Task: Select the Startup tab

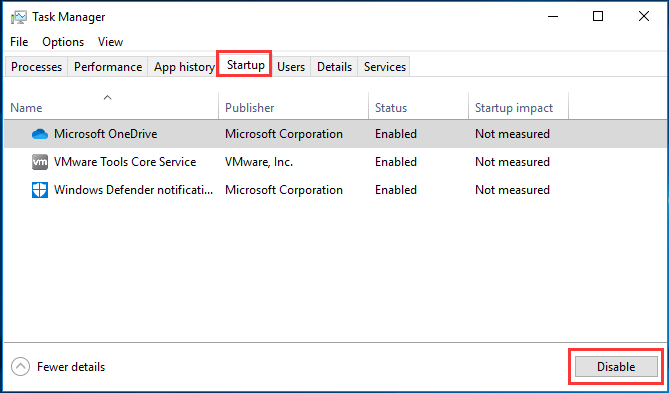Action: (246, 65)
